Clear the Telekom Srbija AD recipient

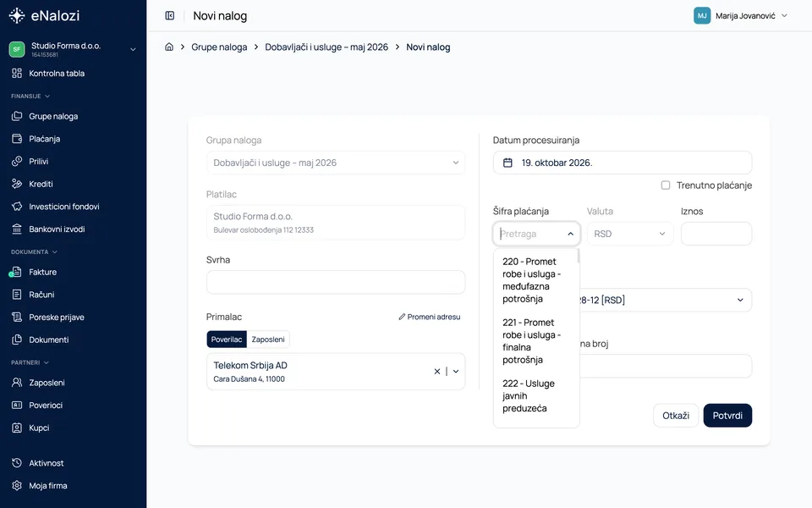(437, 371)
